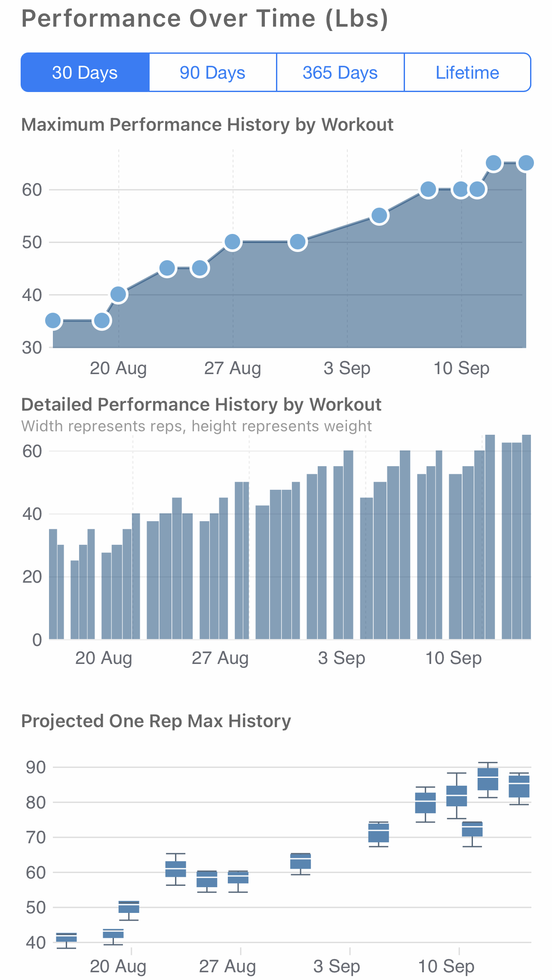Select the 30 Days tab
552x980 pixels.
click(85, 72)
